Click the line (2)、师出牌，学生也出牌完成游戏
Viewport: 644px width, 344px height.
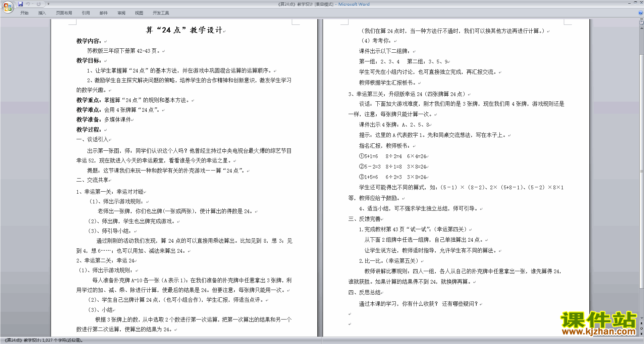pyautogui.click(x=131, y=221)
